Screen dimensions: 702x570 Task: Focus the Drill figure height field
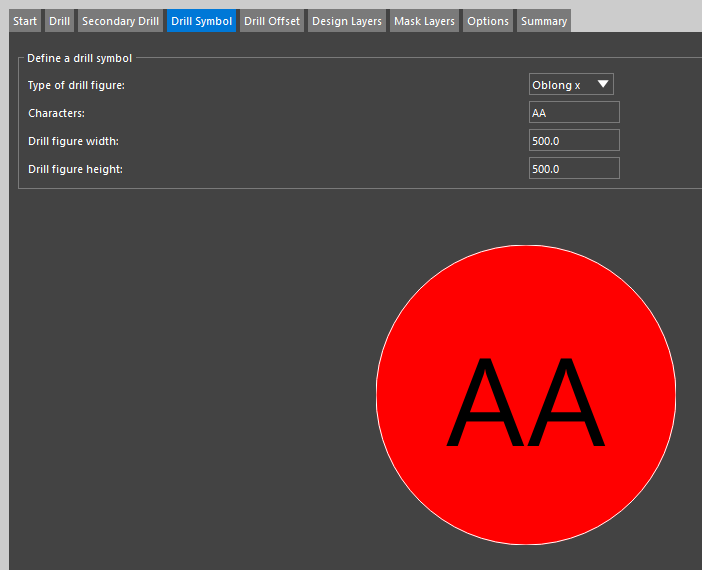point(574,169)
